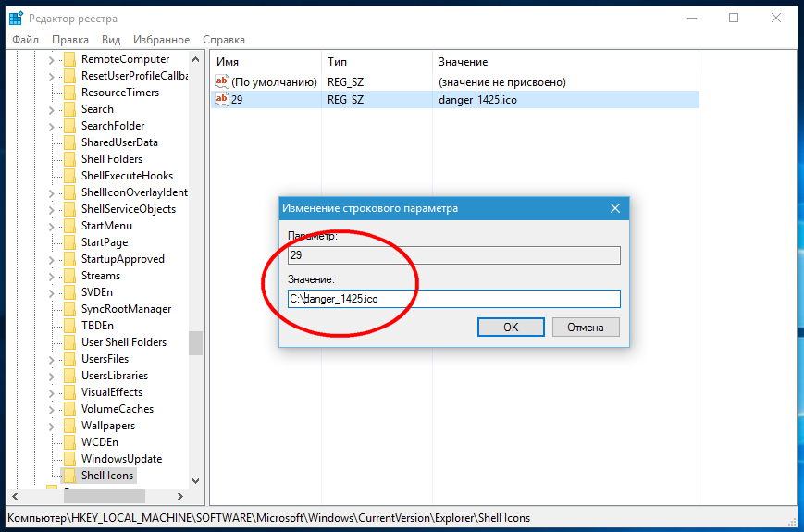Click tree scrollbar down arrow
Screen dimensions: 804x532
tap(195, 481)
